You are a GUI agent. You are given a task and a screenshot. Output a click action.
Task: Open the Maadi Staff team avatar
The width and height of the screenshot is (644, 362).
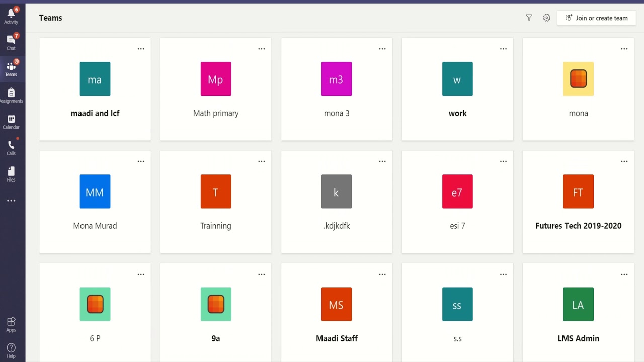point(337,304)
